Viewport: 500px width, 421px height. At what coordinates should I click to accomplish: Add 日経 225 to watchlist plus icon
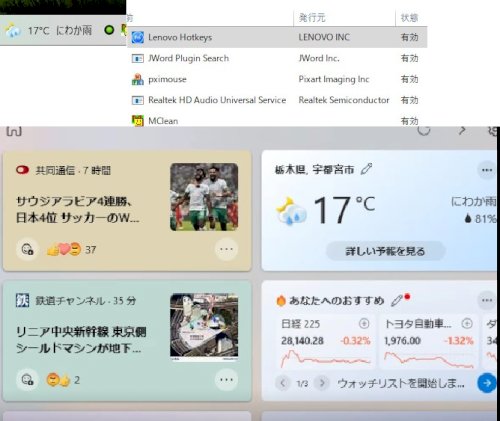coord(364,323)
